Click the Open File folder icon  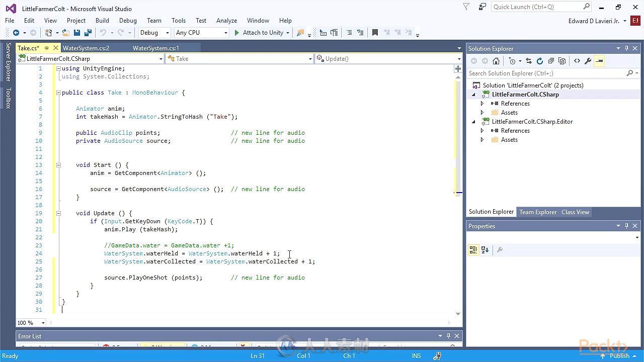[x=66, y=33]
